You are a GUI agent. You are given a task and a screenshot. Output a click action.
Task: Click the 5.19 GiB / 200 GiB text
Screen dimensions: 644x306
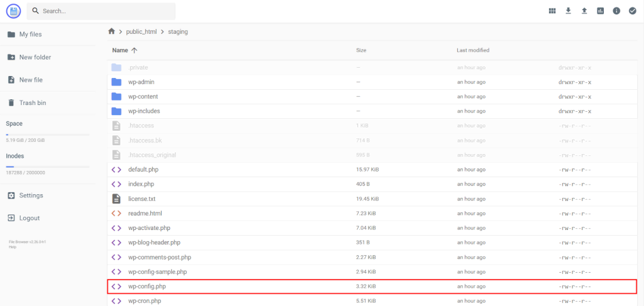click(25, 140)
